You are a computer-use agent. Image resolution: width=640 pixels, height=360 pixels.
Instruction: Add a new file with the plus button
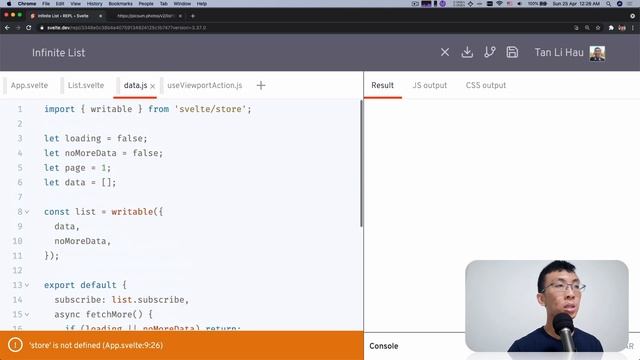[261, 85]
